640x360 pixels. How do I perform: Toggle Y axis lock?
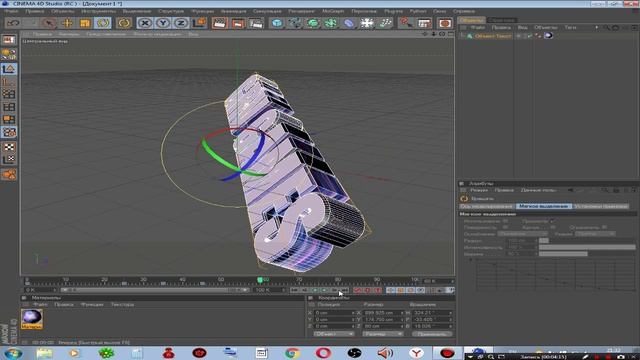[162, 23]
